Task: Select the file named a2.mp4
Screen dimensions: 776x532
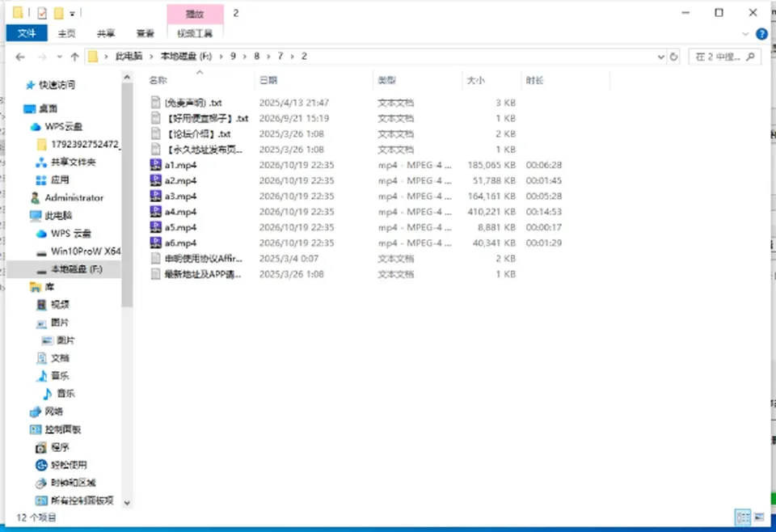Action: point(180,180)
